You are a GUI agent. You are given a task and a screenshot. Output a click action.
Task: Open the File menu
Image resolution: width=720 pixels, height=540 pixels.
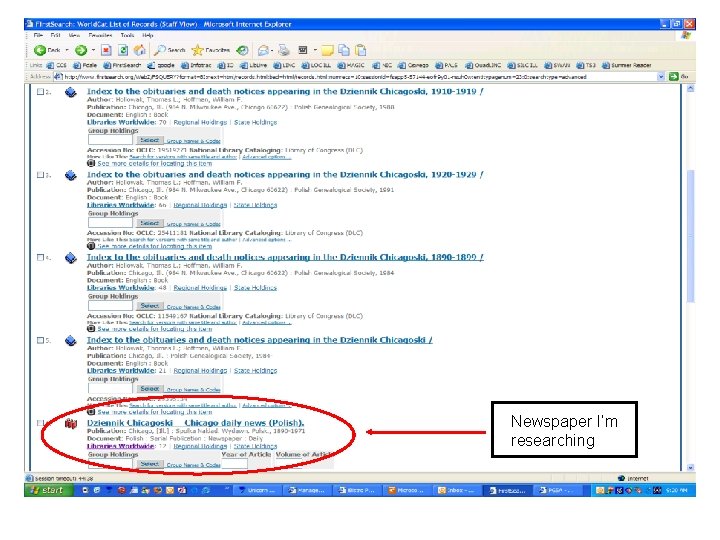coord(39,35)
